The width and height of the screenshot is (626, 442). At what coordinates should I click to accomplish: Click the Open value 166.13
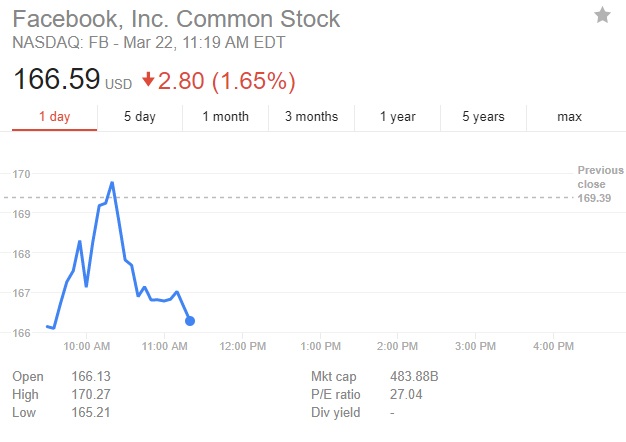click(x=88, y=376)
